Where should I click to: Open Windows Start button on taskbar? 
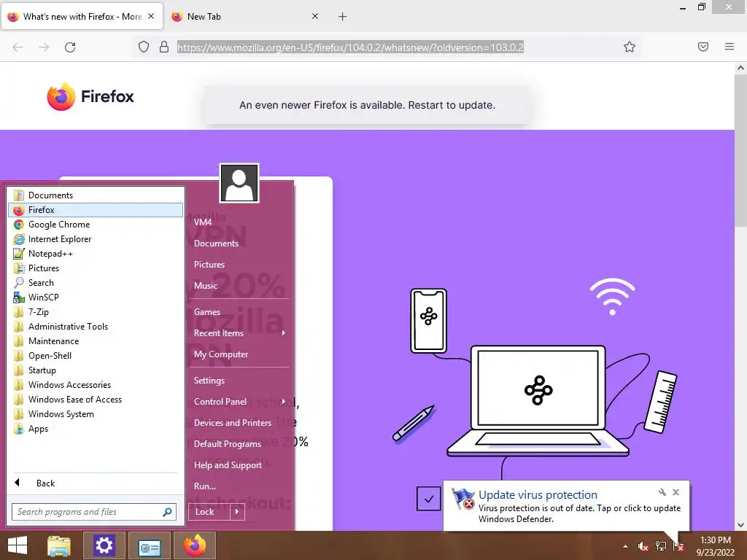coord(18,545)
